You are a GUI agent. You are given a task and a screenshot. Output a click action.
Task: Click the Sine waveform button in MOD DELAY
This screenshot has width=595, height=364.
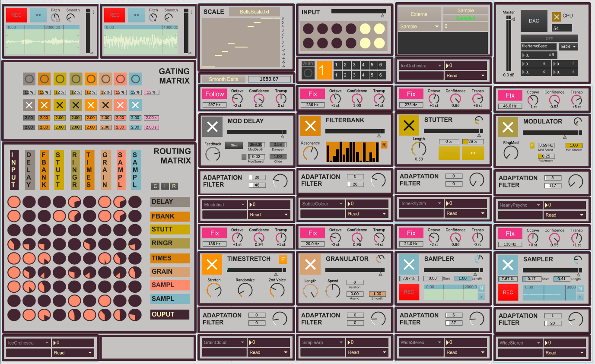(x=234, y=145)
